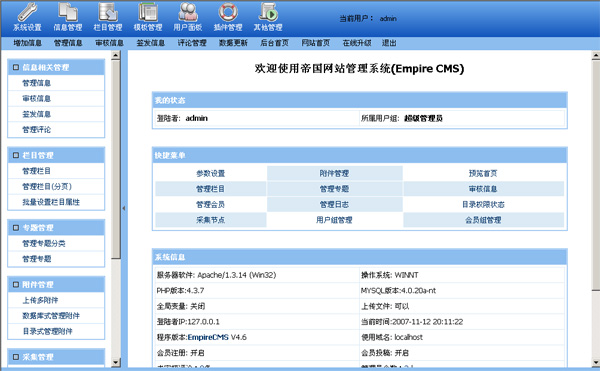Viewport: 600px width, 371px height.
Task: Choose 增加信息 in the secondary menu bar
Action: point(28,43)
